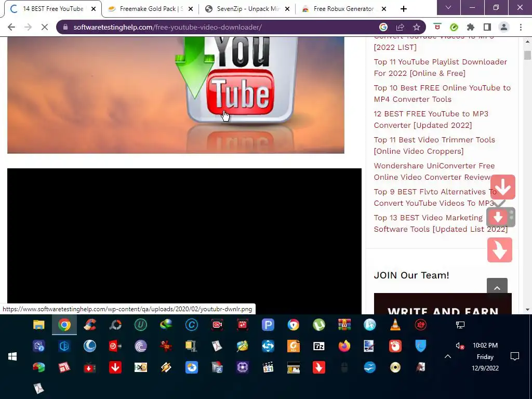Open Top 11 YouTube Playlist Downloader link
This screenshot has width=532, height=399.
pyautogui.click(x=441, y=68)
